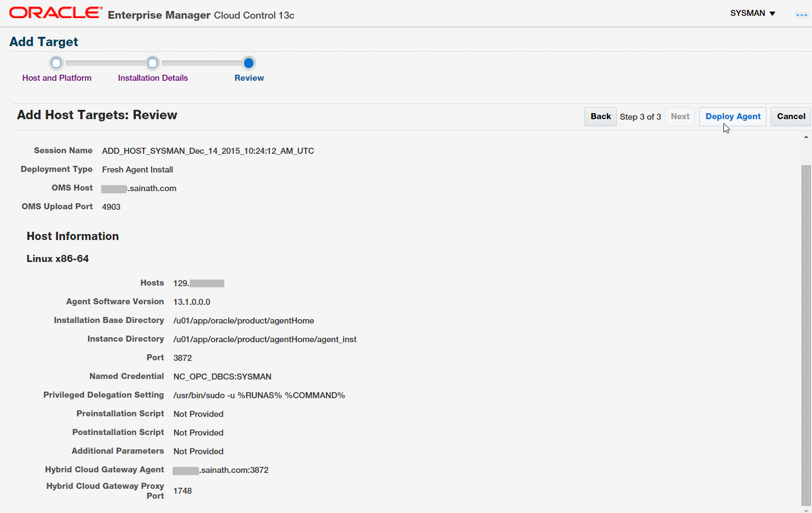Click the Review step label
This screenshot has height=513, width=812.
click(x=249, y=78)
